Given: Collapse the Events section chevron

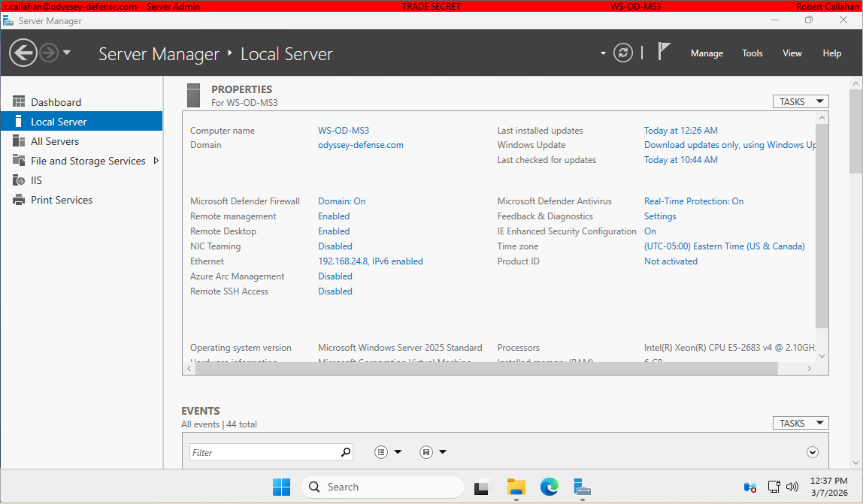Looking at the screenshot, I should coord(813,451).
